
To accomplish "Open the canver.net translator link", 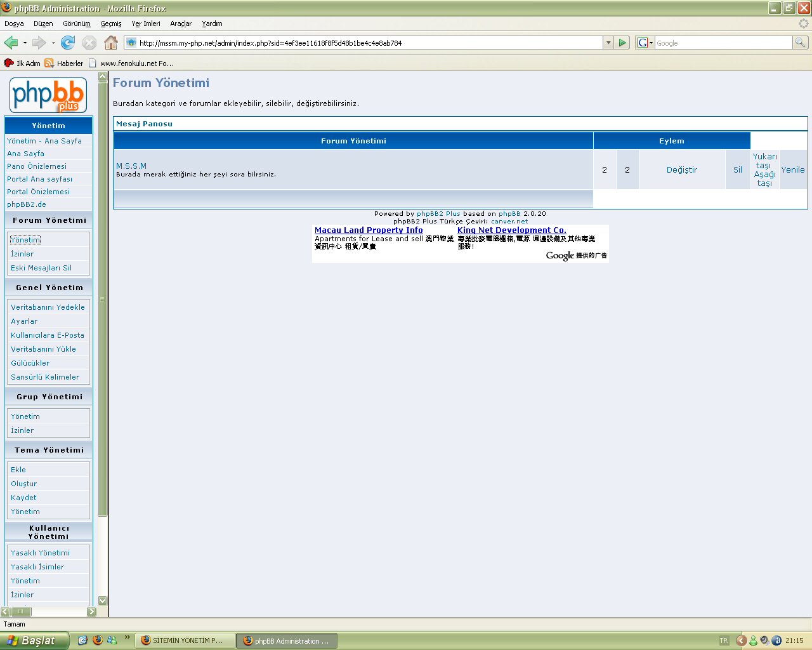I will [x=509, y=222].
